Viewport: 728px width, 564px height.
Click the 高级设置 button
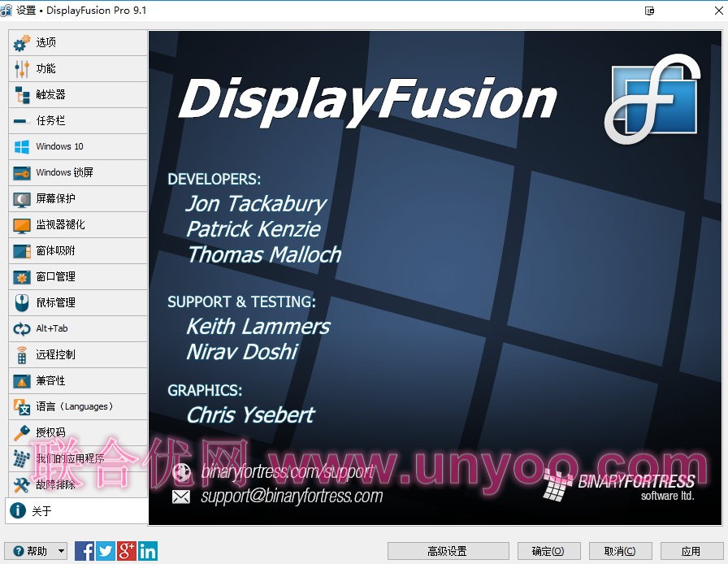point(448,551)
